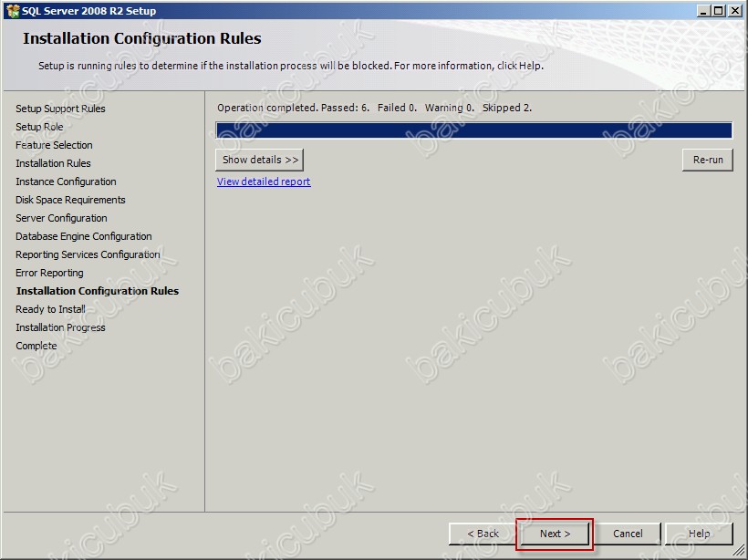Click the window resize grip corner
748x560 pixels.
tap(739, 551)
